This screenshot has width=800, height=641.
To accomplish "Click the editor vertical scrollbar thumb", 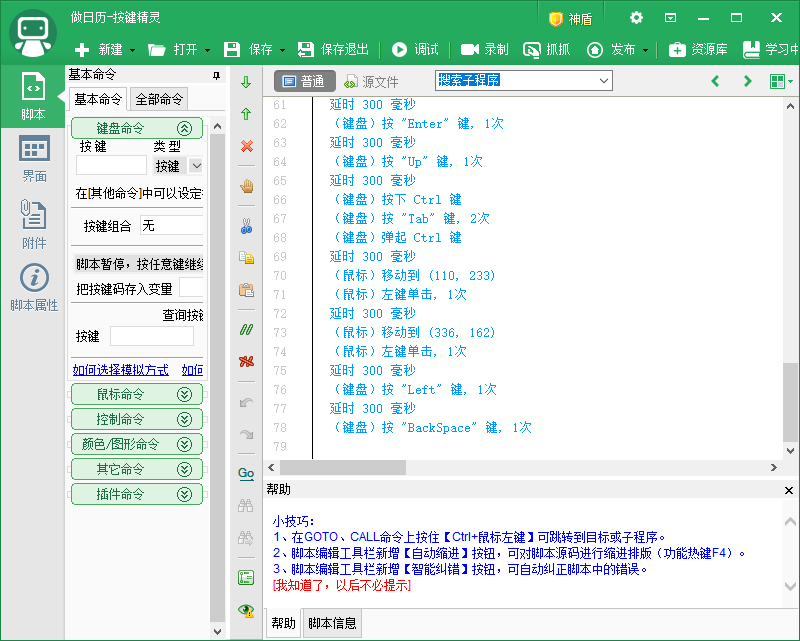I will tap(790, 402).
